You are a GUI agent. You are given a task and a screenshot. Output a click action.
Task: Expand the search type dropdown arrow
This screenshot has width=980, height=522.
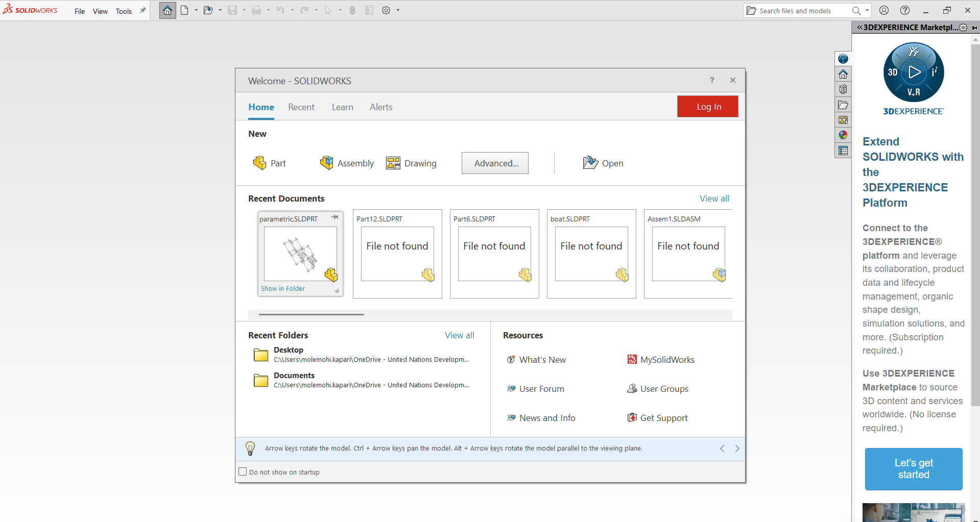coord(867,10)
